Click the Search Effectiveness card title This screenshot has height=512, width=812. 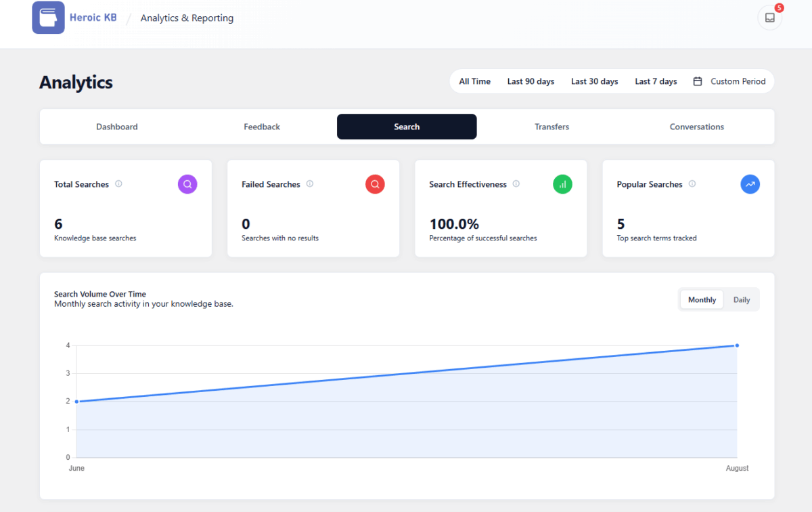pyautogui.click(x=468, y=184)
